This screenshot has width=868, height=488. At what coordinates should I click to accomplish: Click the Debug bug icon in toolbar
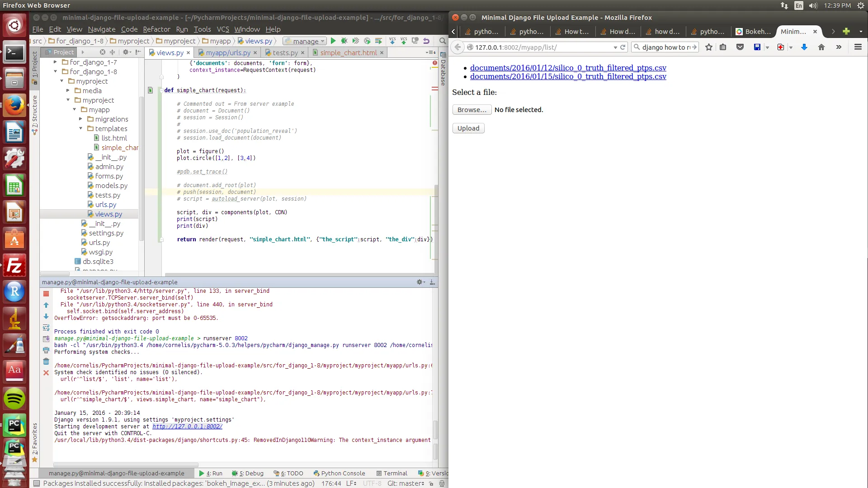344,41
